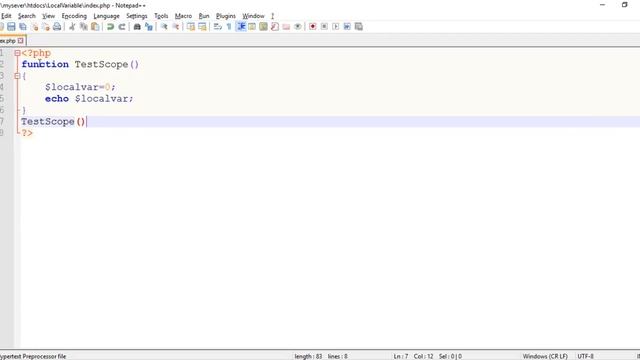The width and height of the screenshot is (640, 360).
Task: Open the Run menu
Action: click(204, 16)
